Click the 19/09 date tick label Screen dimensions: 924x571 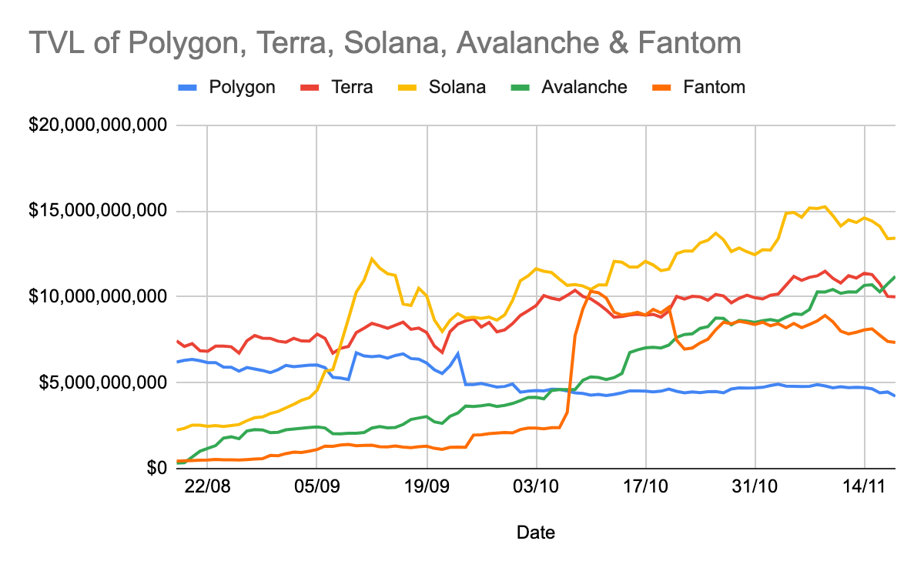click(x=427, y=489)
